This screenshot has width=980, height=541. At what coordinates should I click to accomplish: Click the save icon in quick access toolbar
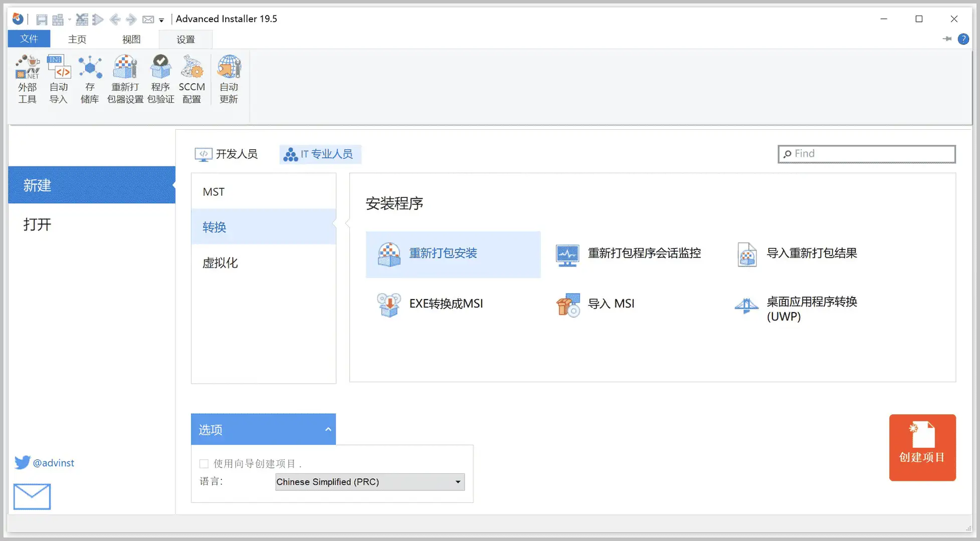pyautogui.click(x=42, y=20)
